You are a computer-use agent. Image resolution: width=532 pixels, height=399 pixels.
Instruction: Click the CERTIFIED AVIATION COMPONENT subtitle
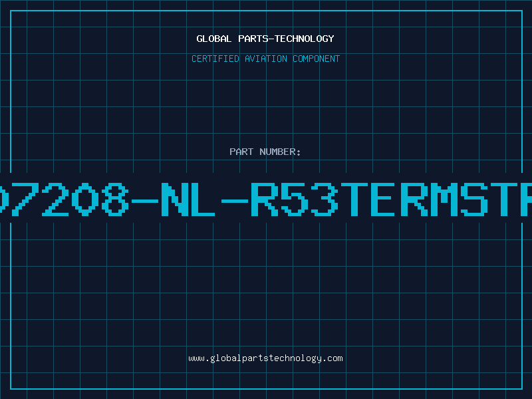click(x=265, y=59)
